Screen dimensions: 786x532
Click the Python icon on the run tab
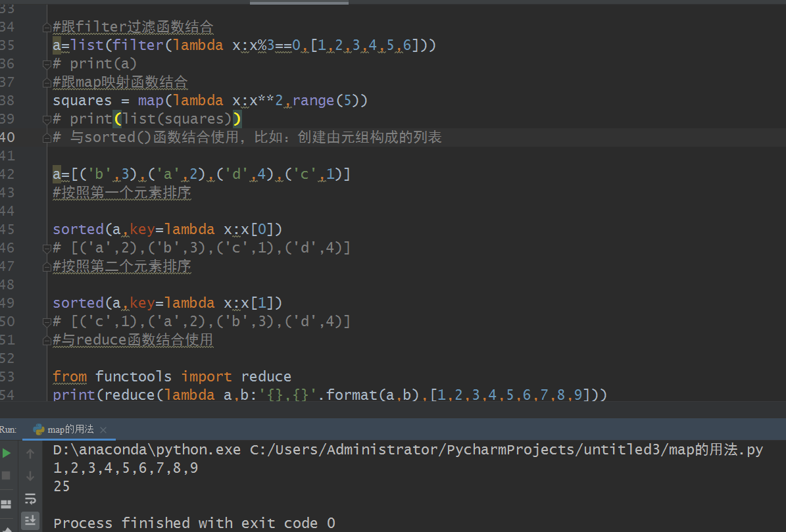click(39, 429)
